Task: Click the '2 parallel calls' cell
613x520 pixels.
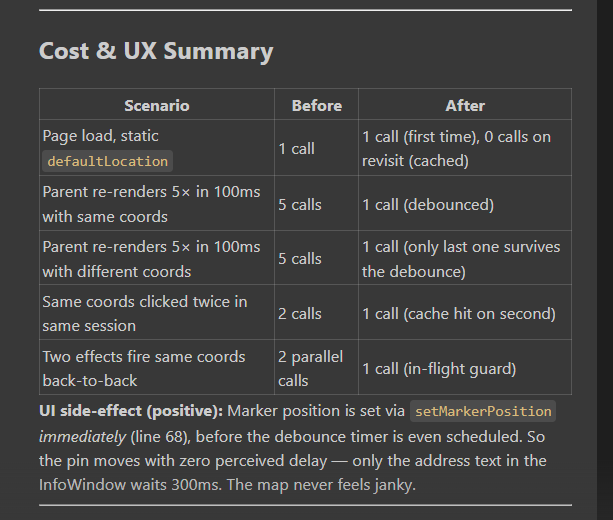Action: click(x=316, y=368)
